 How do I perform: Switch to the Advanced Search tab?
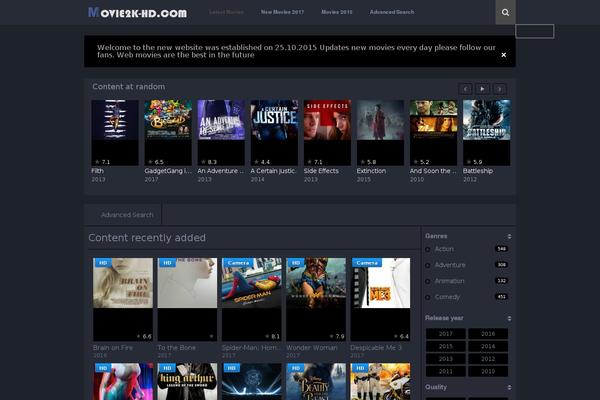point(127,215)
